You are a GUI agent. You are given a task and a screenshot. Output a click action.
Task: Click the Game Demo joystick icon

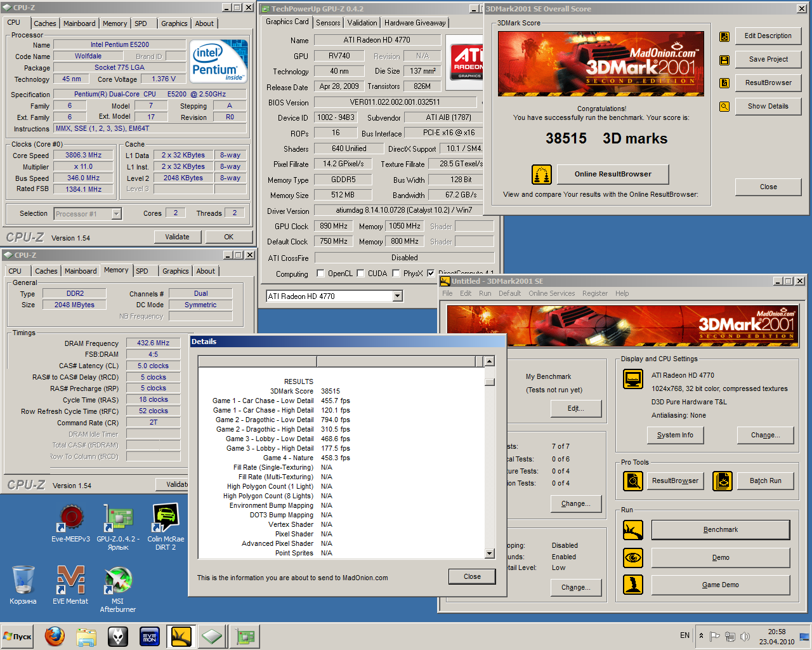click(633, 585)
